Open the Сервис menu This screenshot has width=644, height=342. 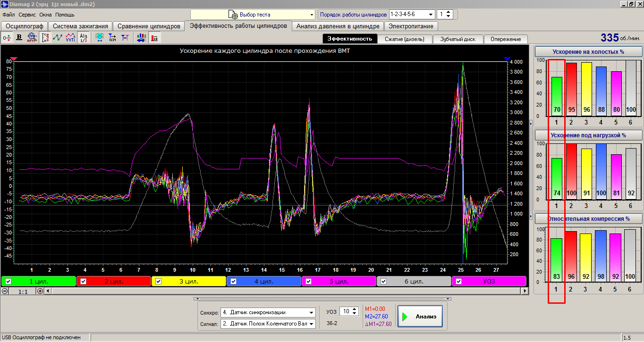[27, 15]
